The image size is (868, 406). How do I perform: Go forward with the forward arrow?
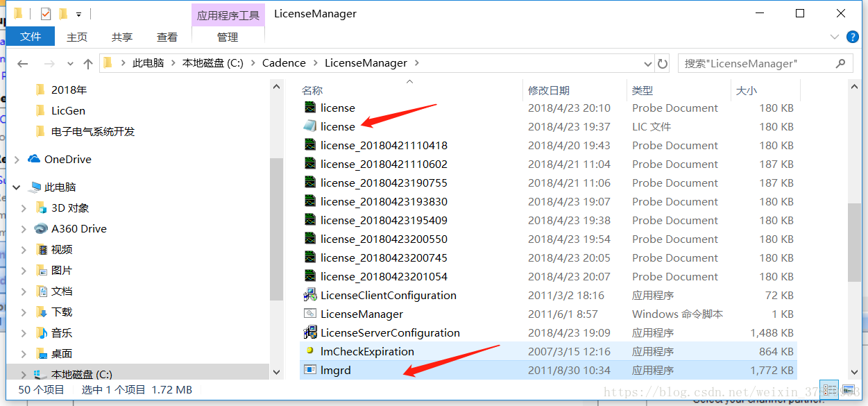coord(49,63)
